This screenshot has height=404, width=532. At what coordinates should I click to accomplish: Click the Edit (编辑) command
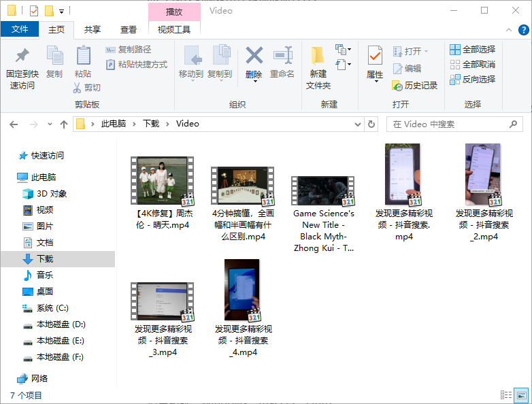coord(407,69)
